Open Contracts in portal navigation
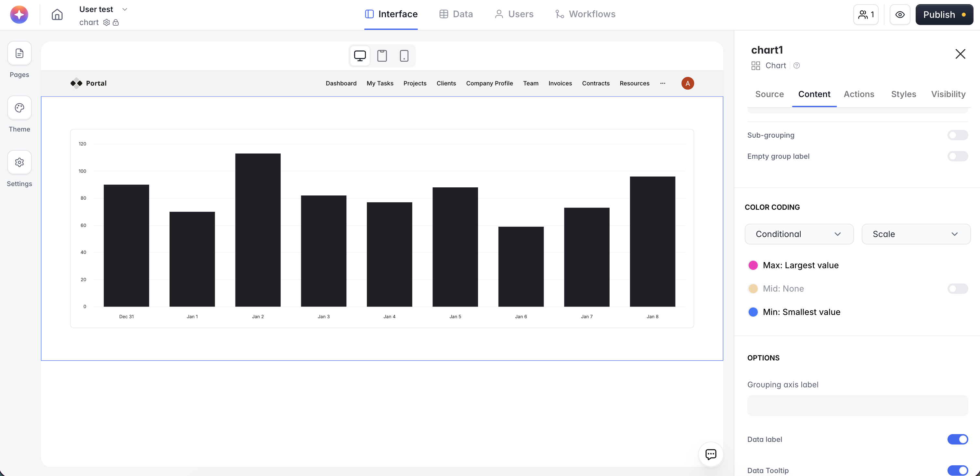The width and height of the screenshot is (980, 476). coord(595,83)
